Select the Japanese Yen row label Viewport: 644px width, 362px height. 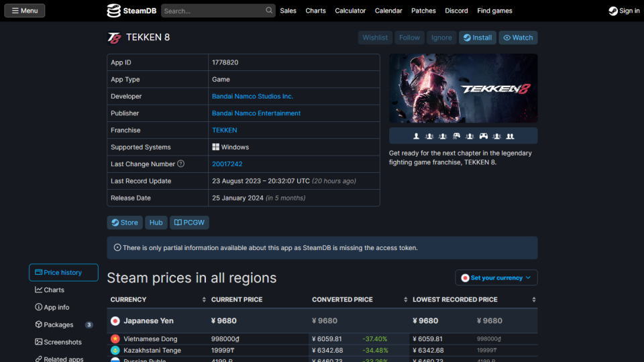tap(148, 321)
